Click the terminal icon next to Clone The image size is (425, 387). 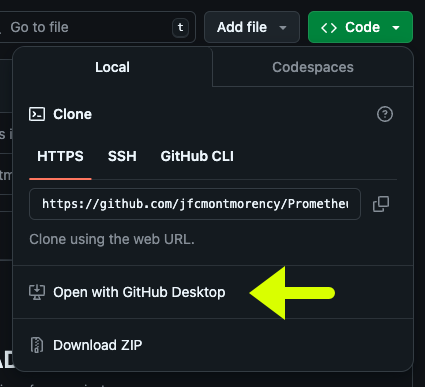[37, 114]
